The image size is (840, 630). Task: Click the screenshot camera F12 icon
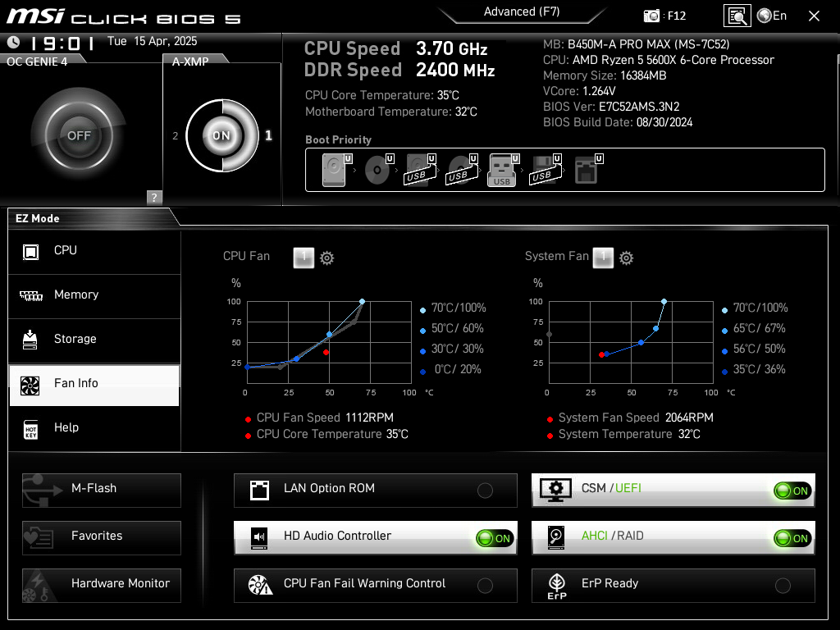coord(651,16)
